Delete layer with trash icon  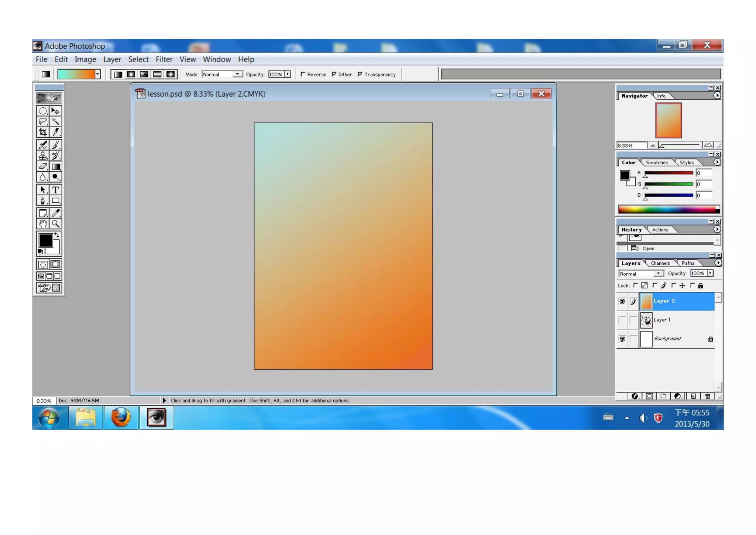pyautogui.click(x=708, y=396)
